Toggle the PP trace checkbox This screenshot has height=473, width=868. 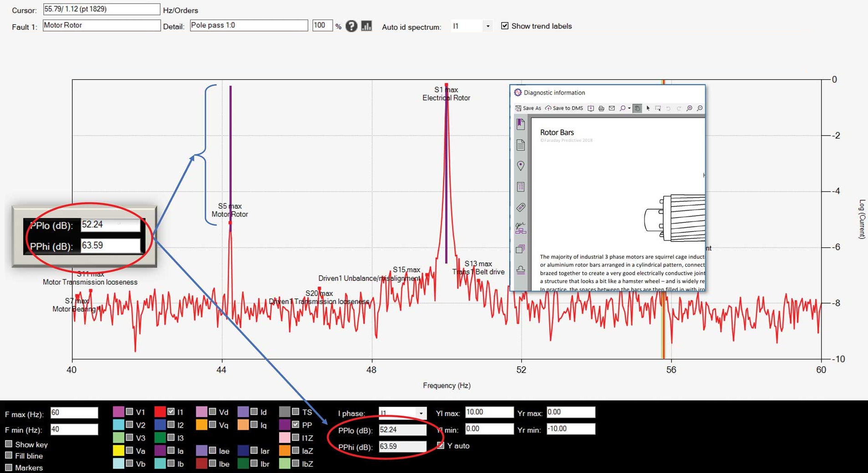[296, 424]
